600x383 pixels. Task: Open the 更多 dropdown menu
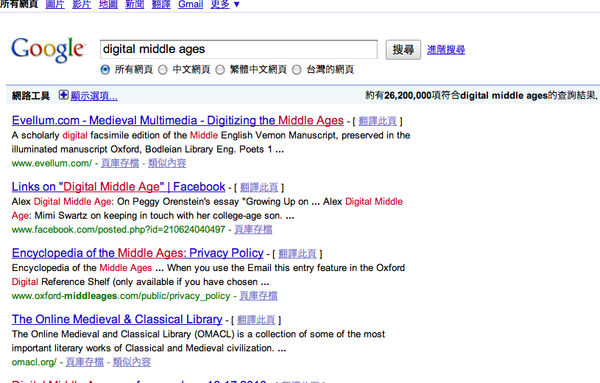pyautogui.click(x=225, y=4)
